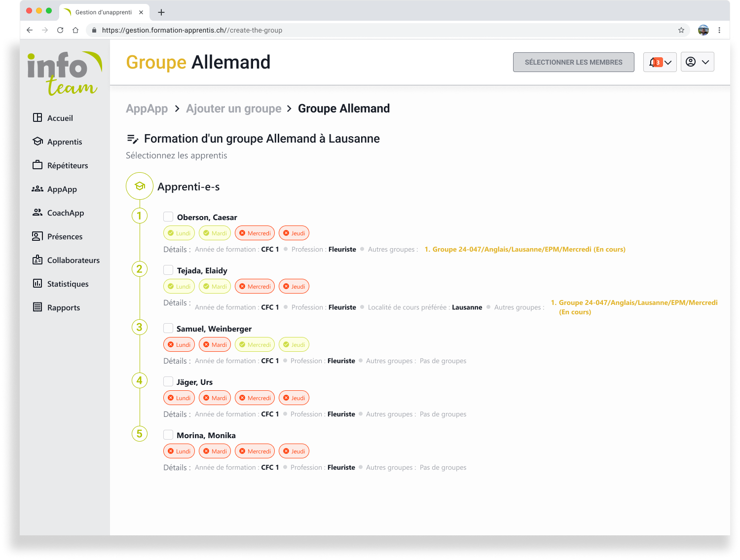Bookmark this page with the star icon
740x560 pixels.
[681, 30]
